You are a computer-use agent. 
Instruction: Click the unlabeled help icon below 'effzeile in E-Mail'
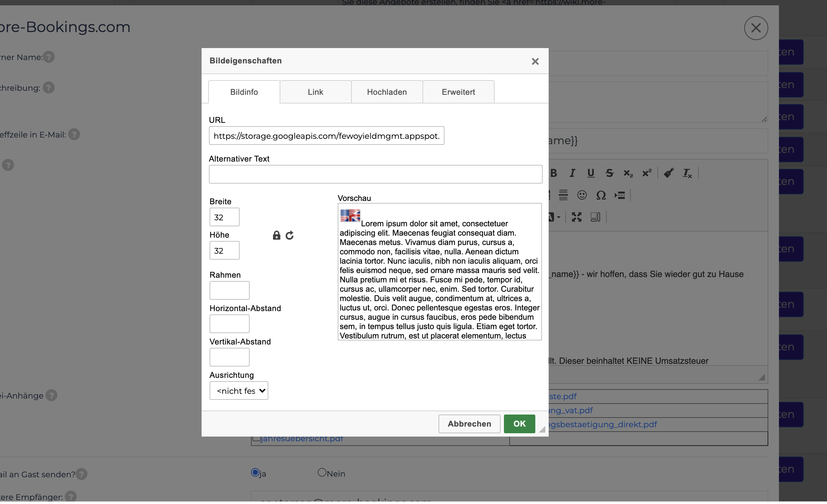pos(8,165)
